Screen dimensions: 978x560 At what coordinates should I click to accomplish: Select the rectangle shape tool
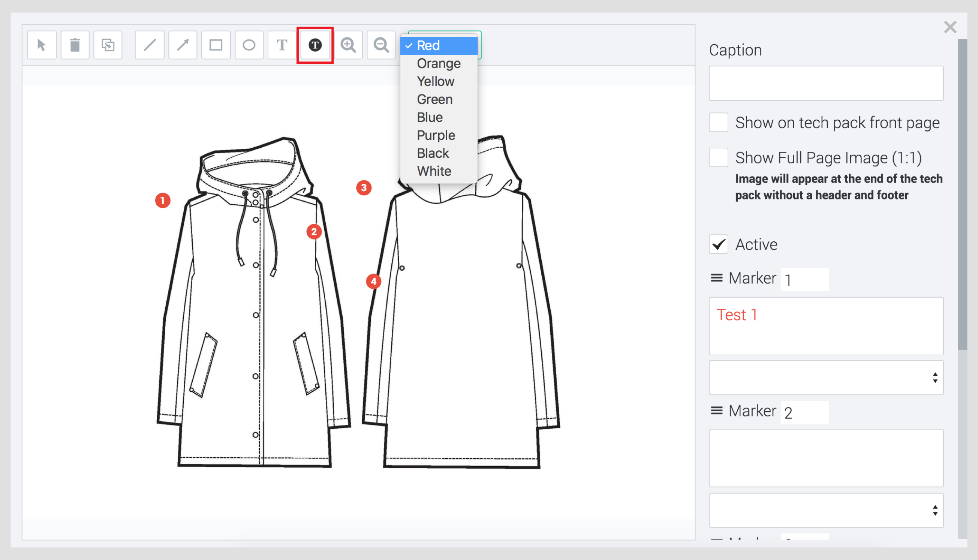pos(216,45)
